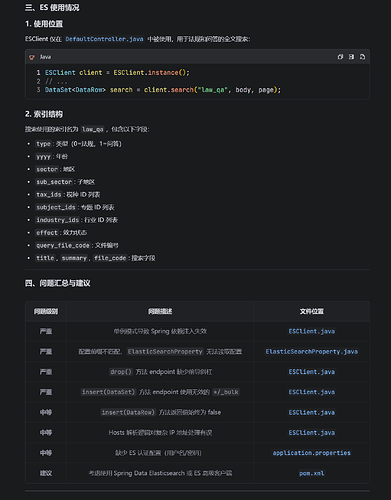The width and height of the screenshot is (391, 500).
Task: Open ESClient.java link in the Hosts row
Action: (312, 433)
